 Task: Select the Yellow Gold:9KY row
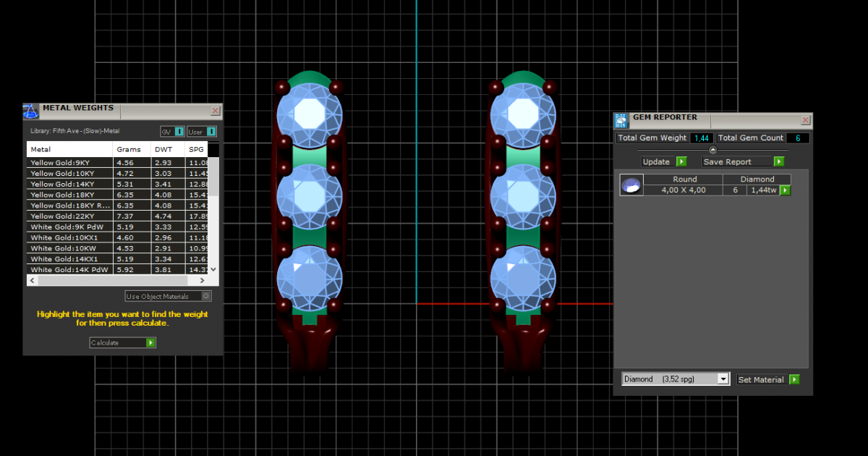point(118,163)
